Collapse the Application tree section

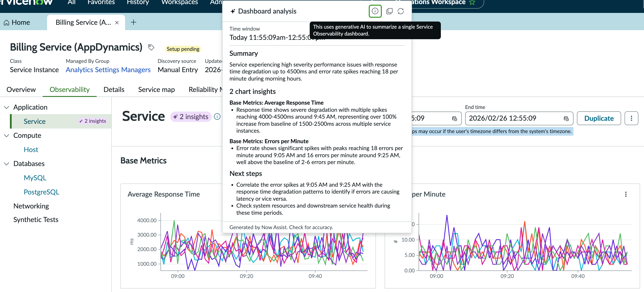(x=6, y=107)
